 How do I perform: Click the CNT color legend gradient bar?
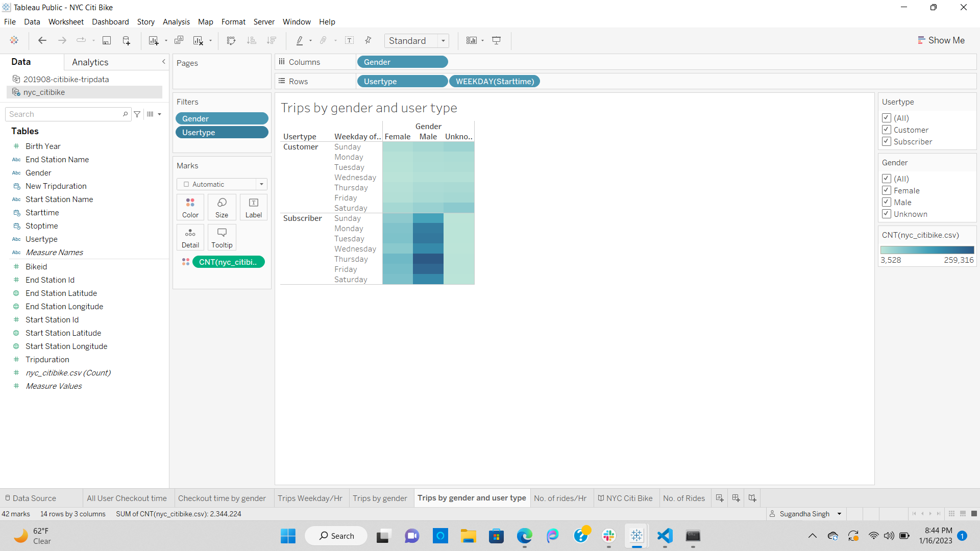click(927, 250)
